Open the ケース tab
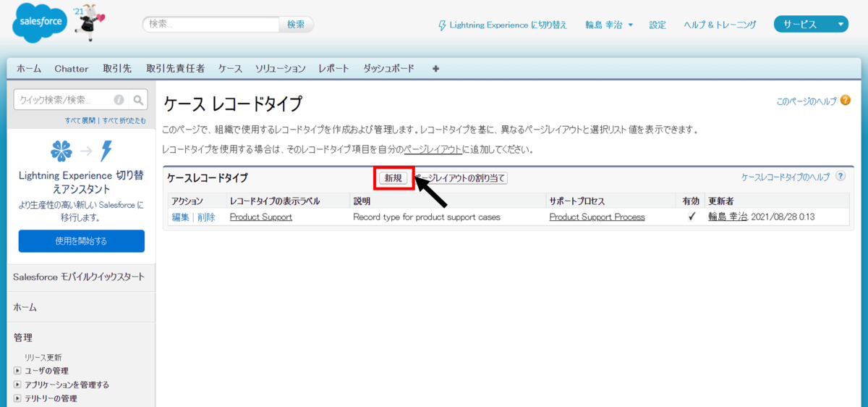Viewport: 868px width, 407px height. pos(230,69)
